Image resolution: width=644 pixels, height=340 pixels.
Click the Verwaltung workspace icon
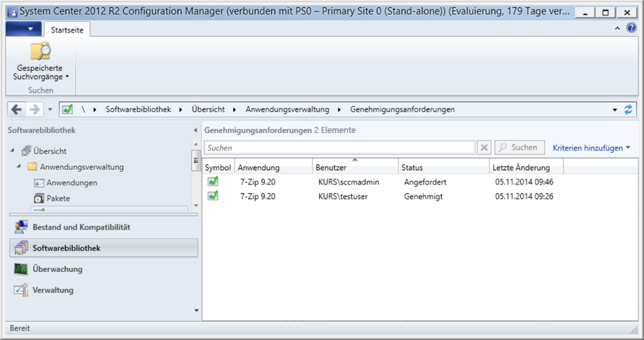point(21,290)
